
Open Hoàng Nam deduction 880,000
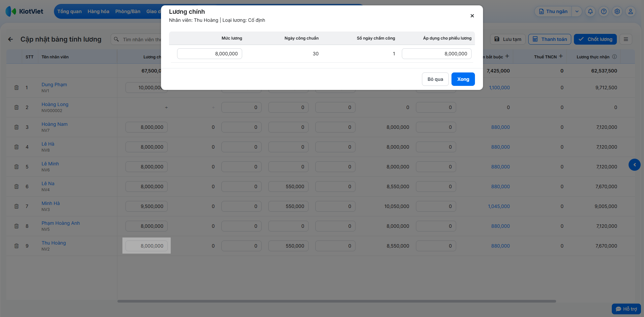(500, 127)
